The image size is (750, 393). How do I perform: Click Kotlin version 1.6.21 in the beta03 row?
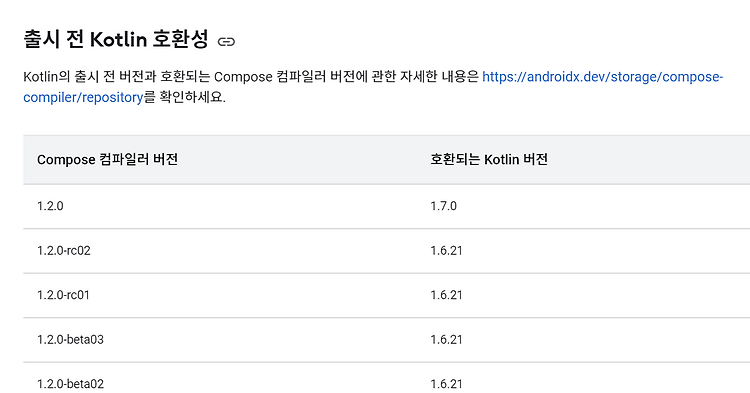pyautogui.click(x=446, y=339)
